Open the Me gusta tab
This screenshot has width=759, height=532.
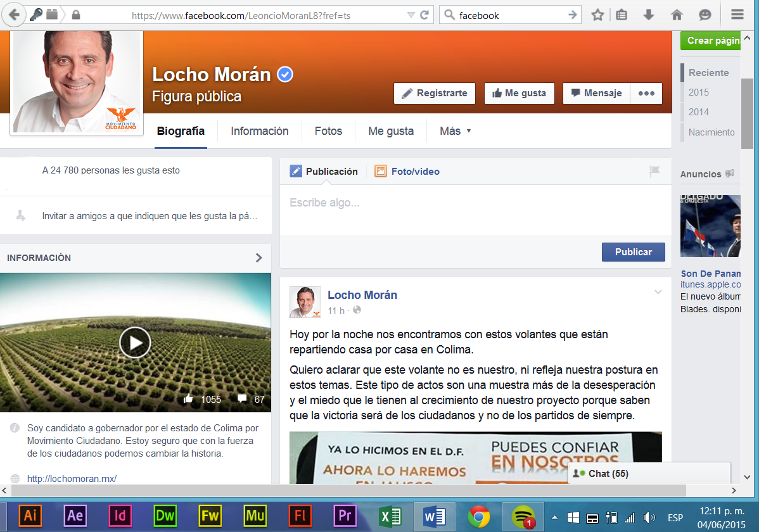click(391, 131)
